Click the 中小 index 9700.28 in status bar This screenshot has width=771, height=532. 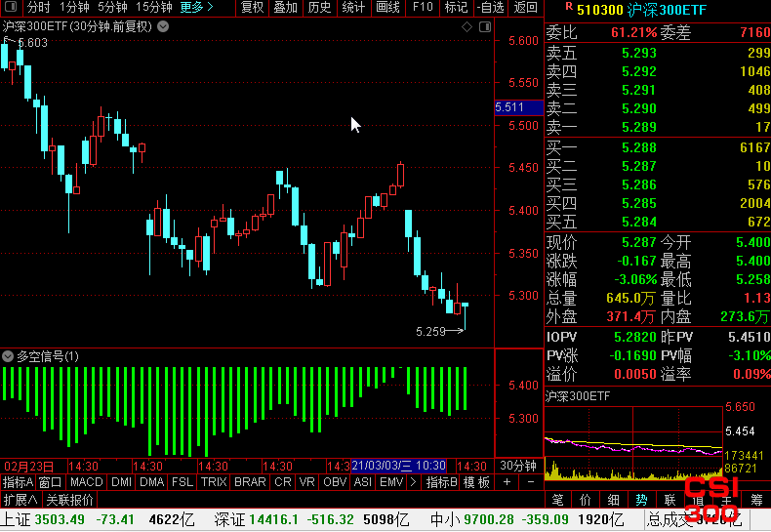[x=489, y=519]
